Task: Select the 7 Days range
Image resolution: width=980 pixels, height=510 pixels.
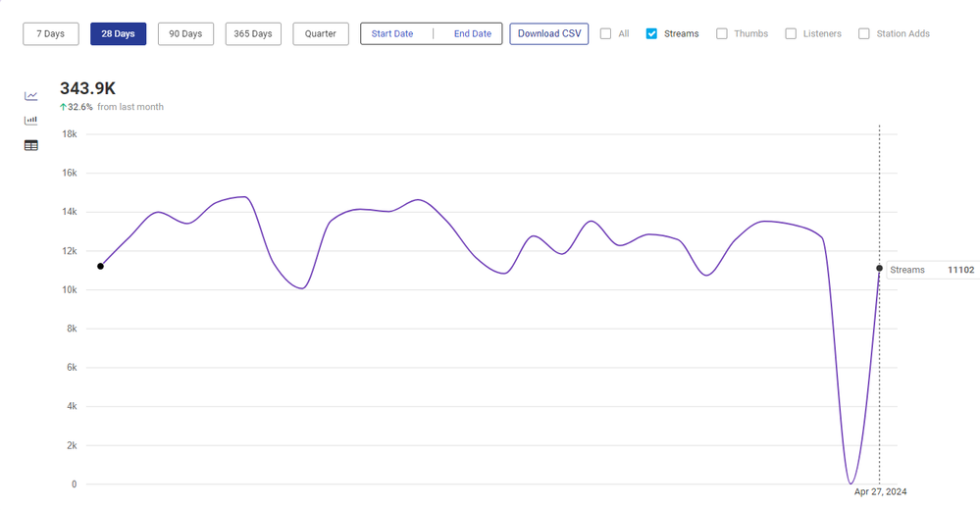Action: click(50, 33)
